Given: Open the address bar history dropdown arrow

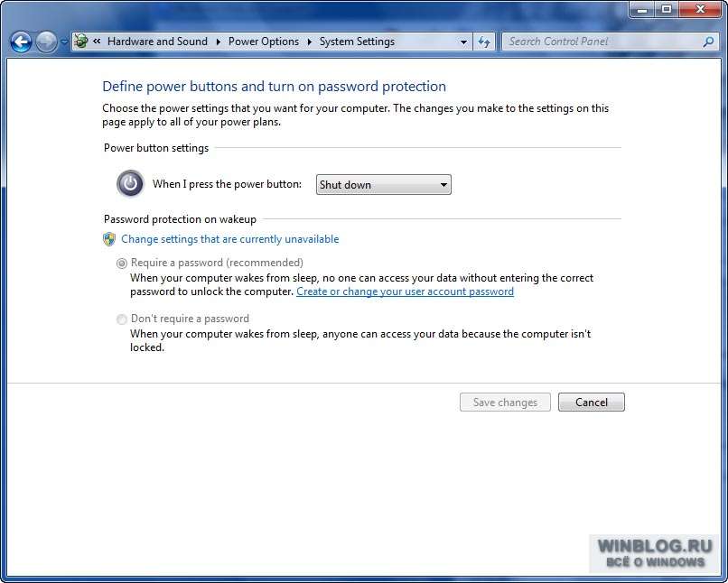Looking at the screenshot, I should [463, 42].
